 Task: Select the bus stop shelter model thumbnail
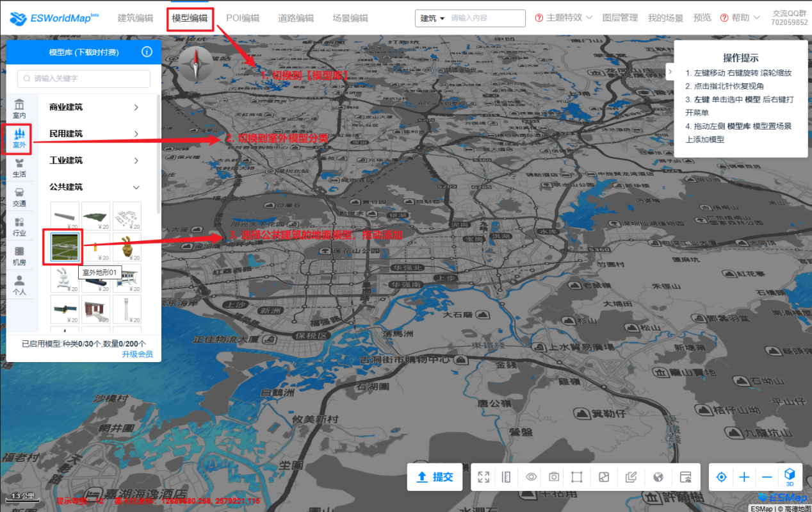tap(127, 278)
